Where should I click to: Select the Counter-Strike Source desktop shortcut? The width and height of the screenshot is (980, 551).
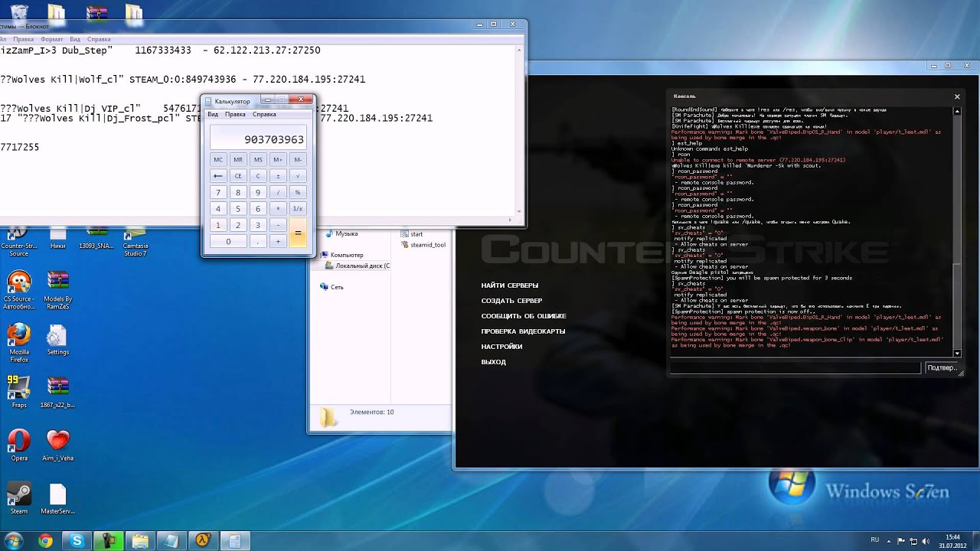18,242
